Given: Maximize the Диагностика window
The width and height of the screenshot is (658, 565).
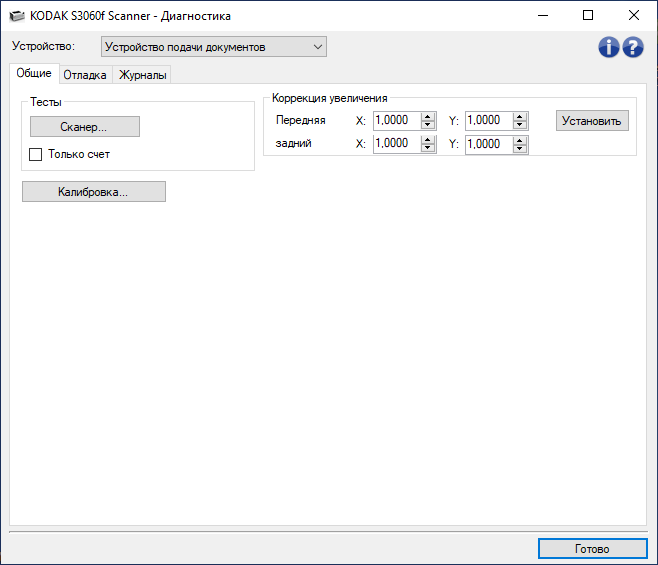Looking at the screenshot, I should (x=588, y=16).
